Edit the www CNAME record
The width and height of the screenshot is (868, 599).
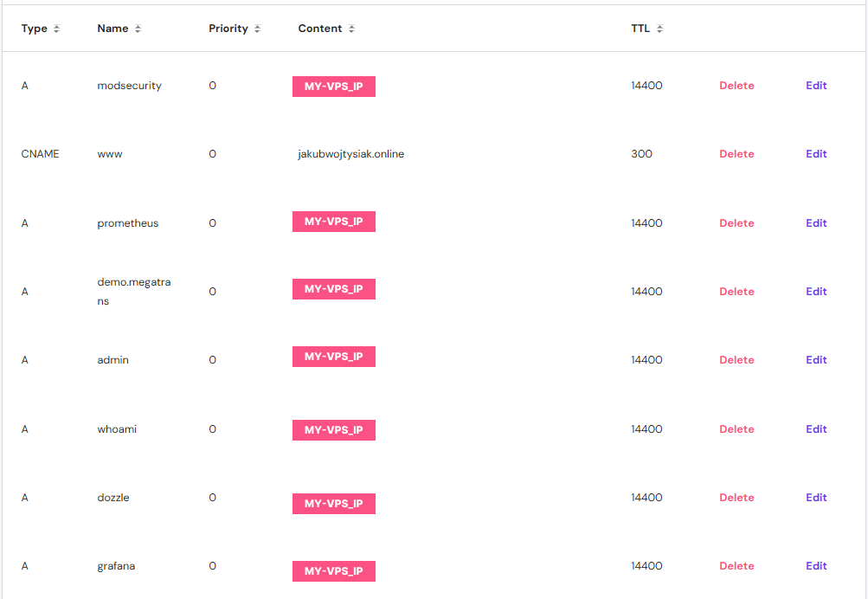(816, 154)
